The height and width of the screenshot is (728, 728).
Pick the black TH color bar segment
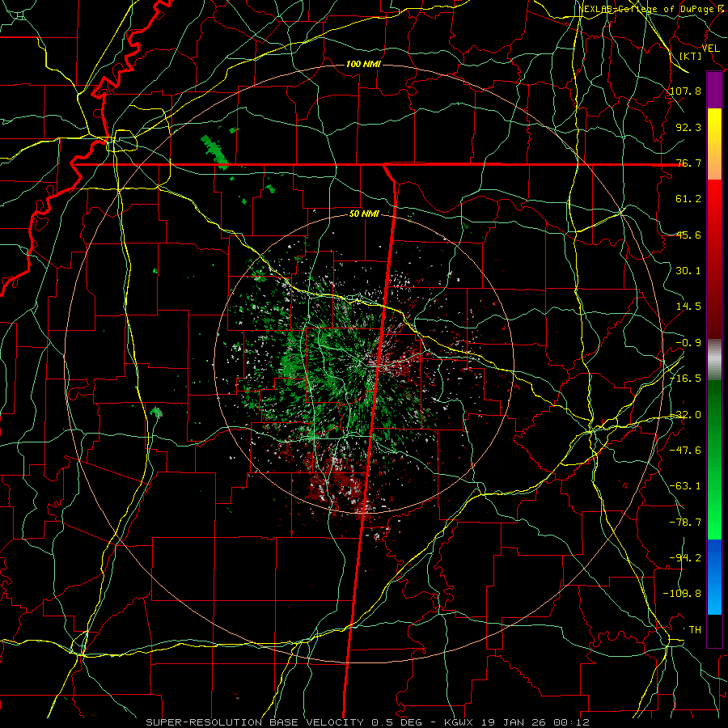tap(714, 630)
